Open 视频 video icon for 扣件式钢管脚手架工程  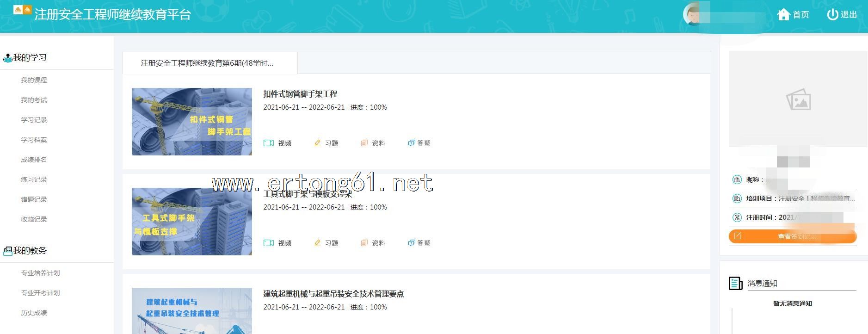click(x=269, y=143)
